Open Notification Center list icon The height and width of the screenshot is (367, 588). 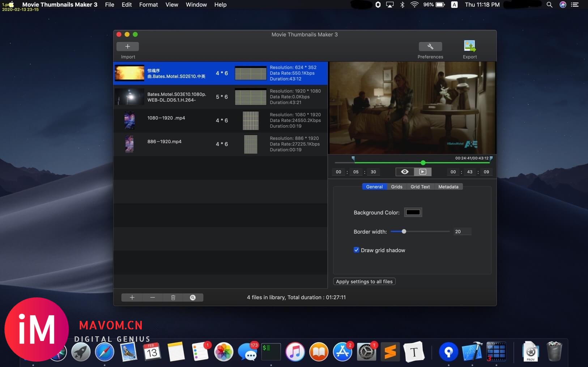click(575, 5)
